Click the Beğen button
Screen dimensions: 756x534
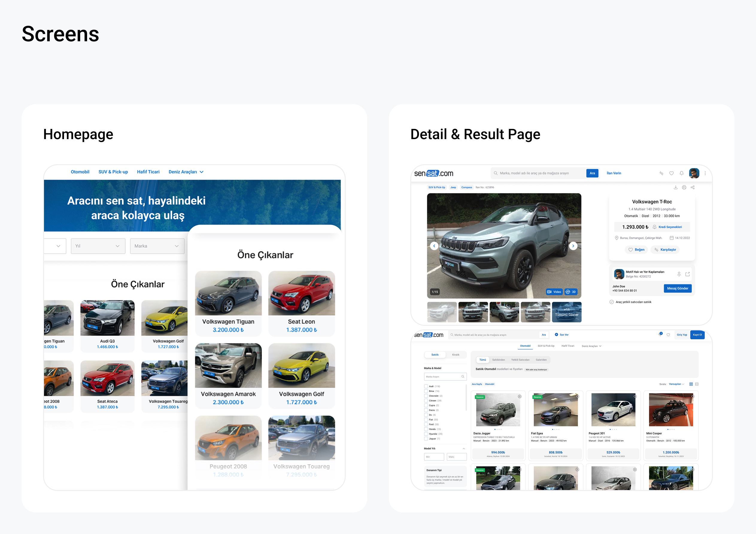tap(636, 249)
